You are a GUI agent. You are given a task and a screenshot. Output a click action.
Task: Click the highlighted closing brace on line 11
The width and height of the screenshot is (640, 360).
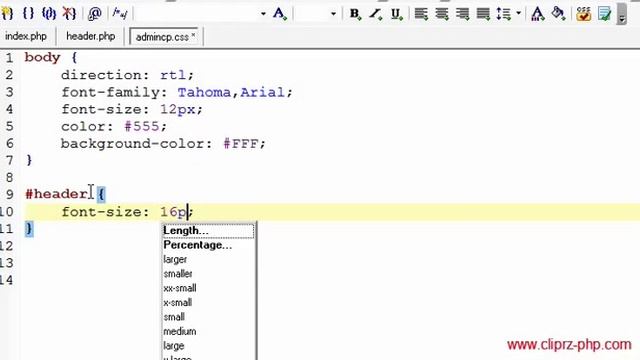(29, 229)
